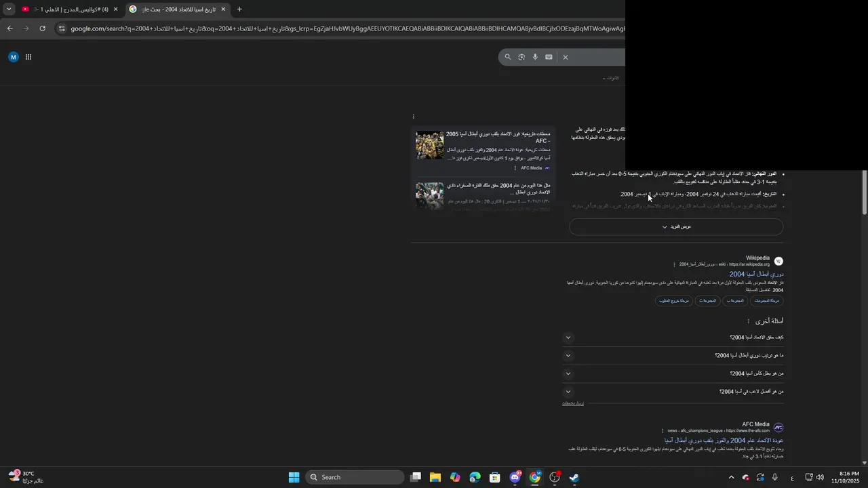Open Task View on the taskbar
Screen dimensions: 868x488
[x=416, y=477]
